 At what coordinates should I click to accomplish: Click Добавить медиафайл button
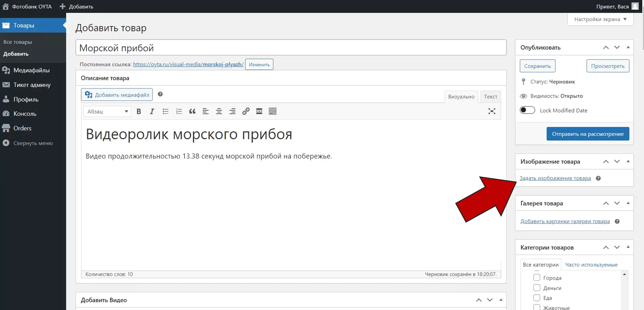[x=117, y=95]
